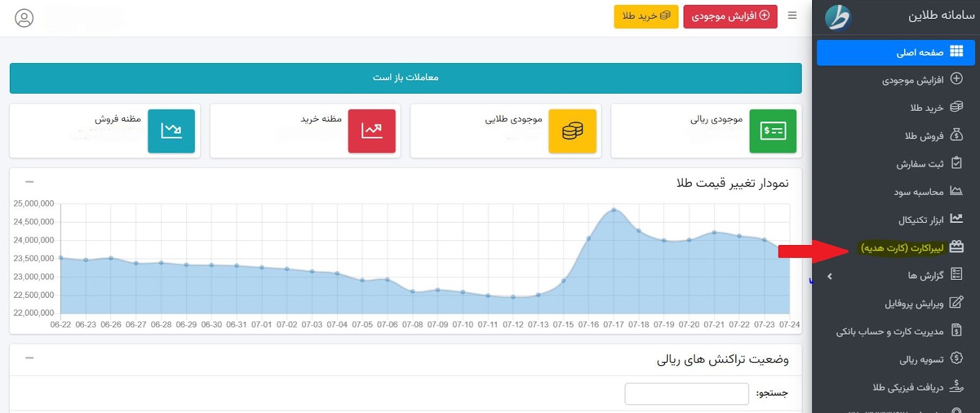Click the red buy rate chart icon
The height and width of the screenshot is (413, 980).
coord(372,131)
